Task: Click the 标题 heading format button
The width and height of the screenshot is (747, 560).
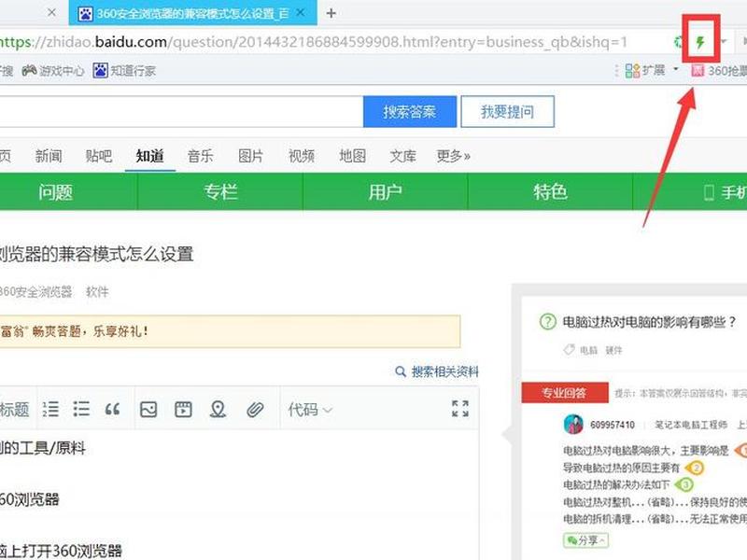Action: click(15, 409)
